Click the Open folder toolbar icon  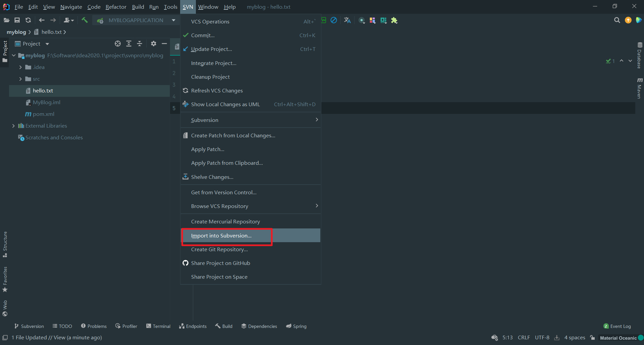[x=6, y=20]
